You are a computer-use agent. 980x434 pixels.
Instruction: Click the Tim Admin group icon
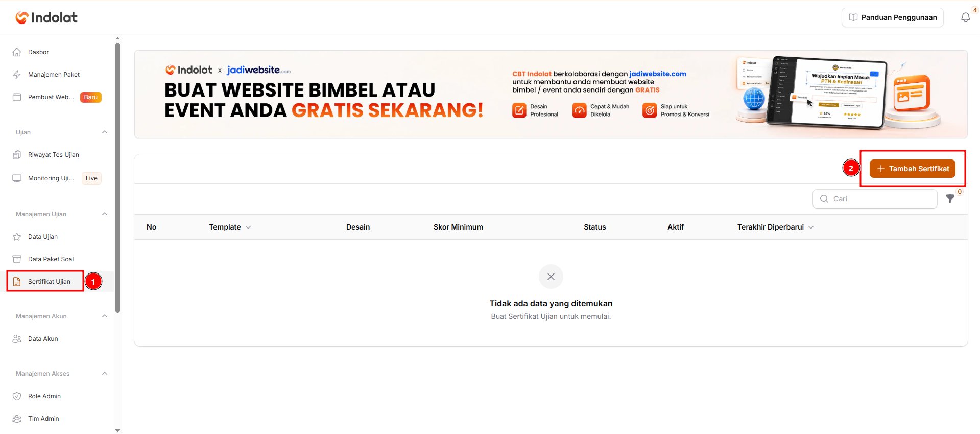pos(17,419)
